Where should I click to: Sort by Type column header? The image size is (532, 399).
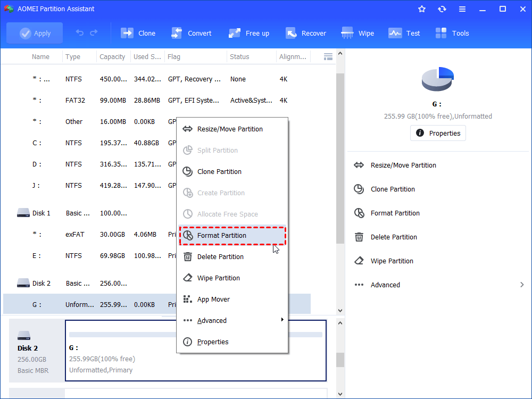(72, 57)
